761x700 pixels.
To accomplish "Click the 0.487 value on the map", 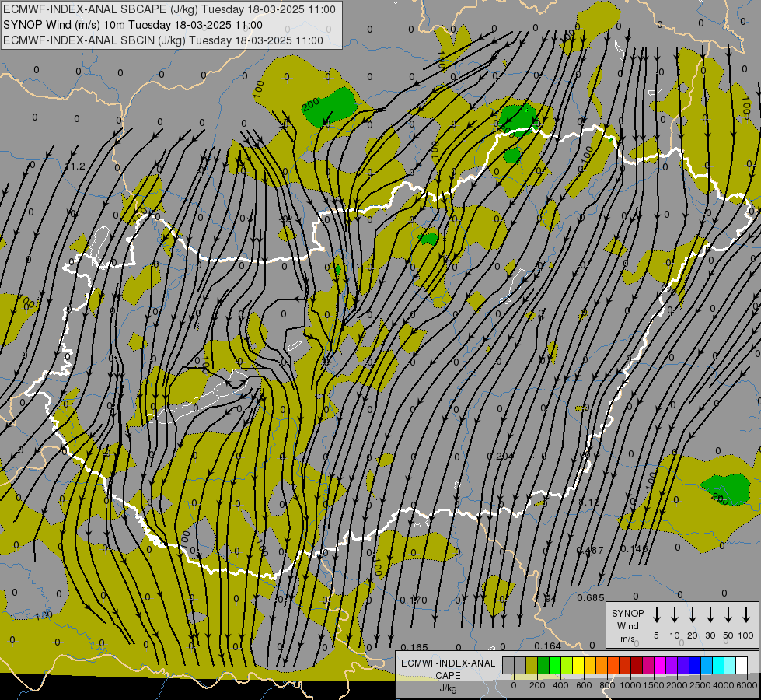I will [590, 551].
